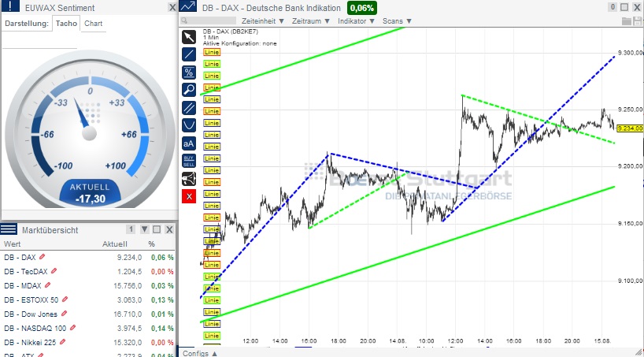
Task: Click the yellow 9.234,00 current price label
Action: pos(630,128)
